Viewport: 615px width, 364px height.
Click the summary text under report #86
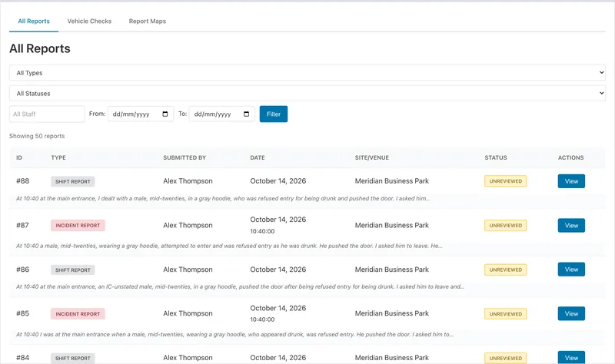tap(240, 286)
